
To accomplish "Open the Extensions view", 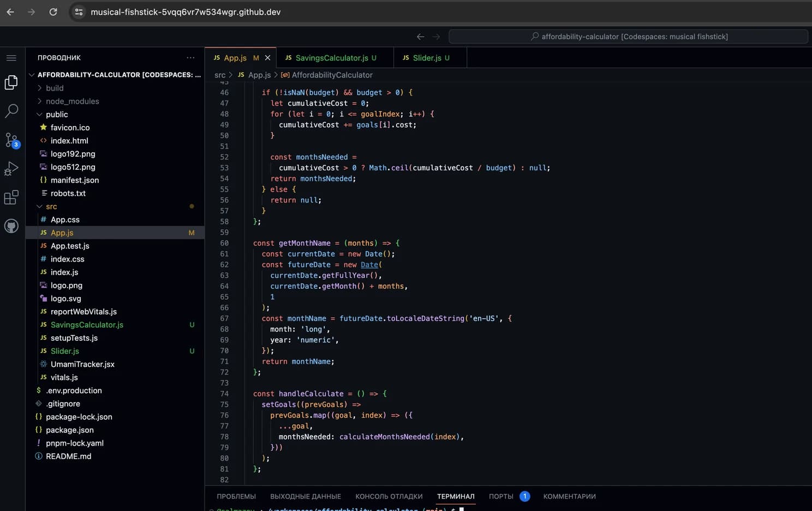I will click(11, 197).
